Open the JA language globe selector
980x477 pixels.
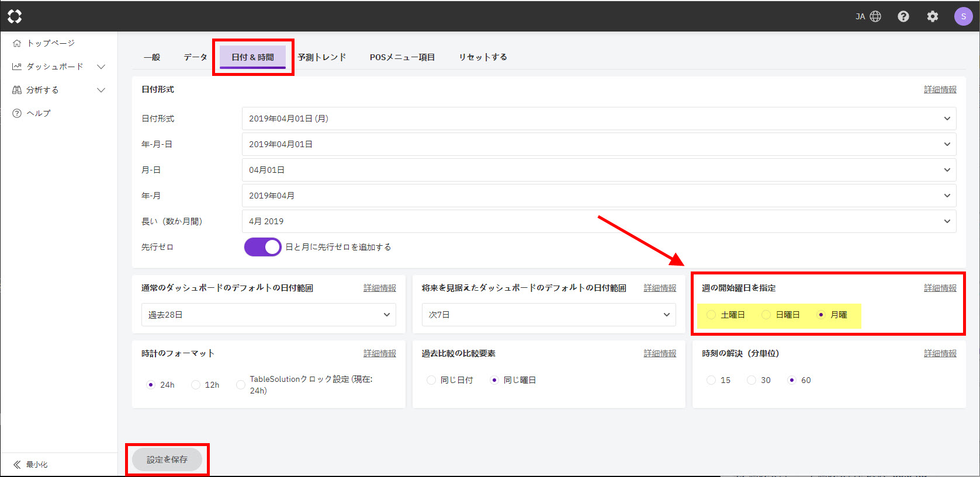868,16
